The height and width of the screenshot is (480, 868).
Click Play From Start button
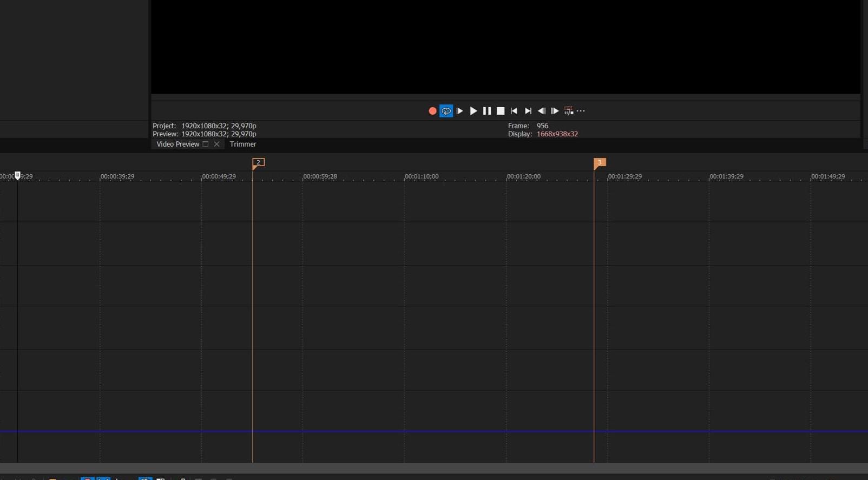[x=459, y=111]
